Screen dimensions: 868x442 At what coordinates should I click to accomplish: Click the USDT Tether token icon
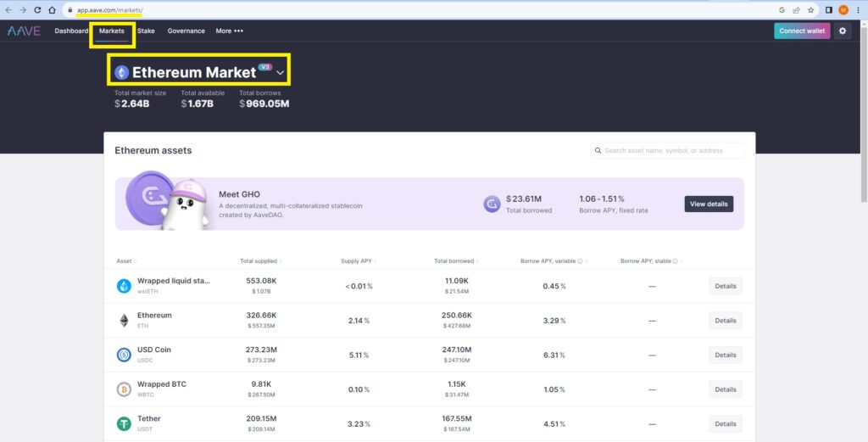(124, 423)
